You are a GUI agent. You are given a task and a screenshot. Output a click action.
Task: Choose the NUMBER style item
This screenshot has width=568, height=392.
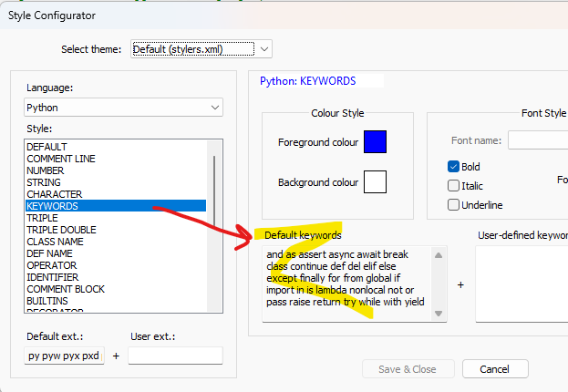[46, 170]
